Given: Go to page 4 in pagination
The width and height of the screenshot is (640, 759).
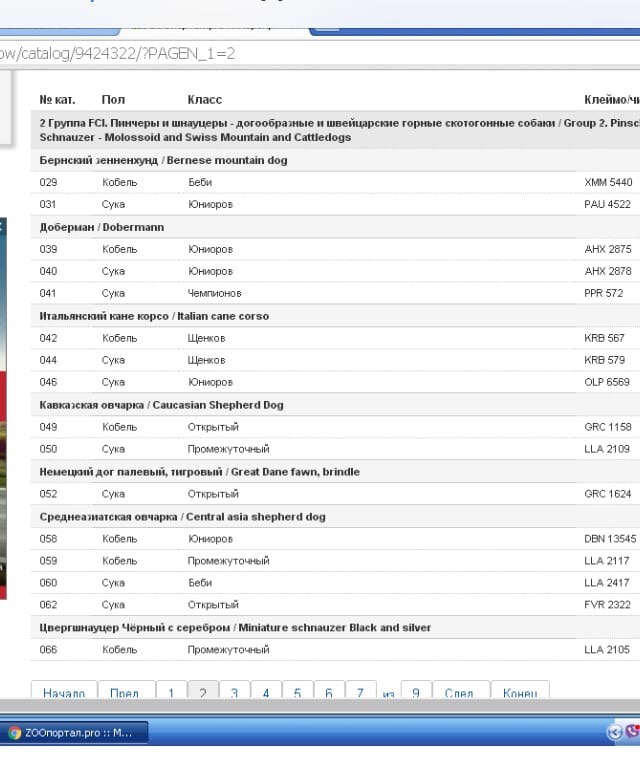Looking at the screenshot, I should (x=266, y=692).
